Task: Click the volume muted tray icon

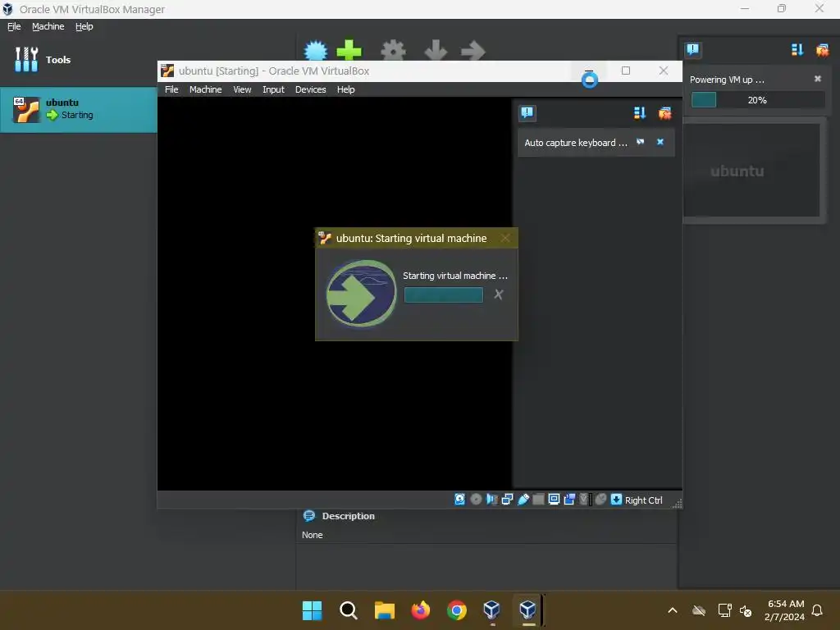Action: (745, 610)
